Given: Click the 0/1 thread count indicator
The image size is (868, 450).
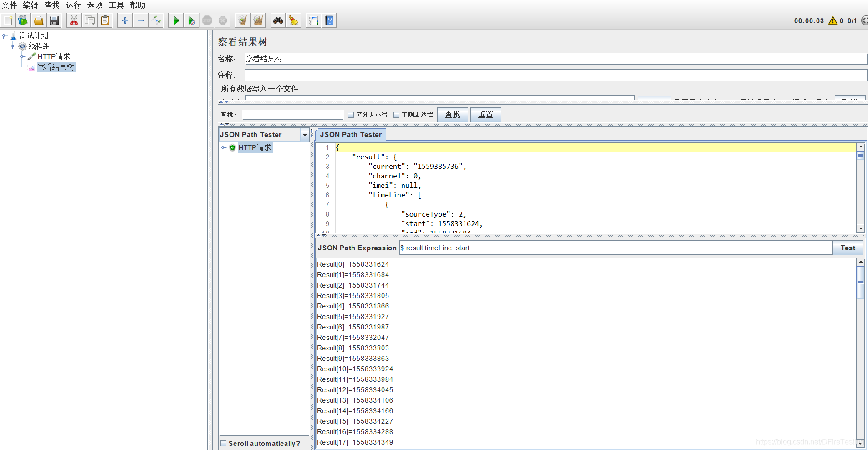Looking at the screenshot, I should pos(852,21).
